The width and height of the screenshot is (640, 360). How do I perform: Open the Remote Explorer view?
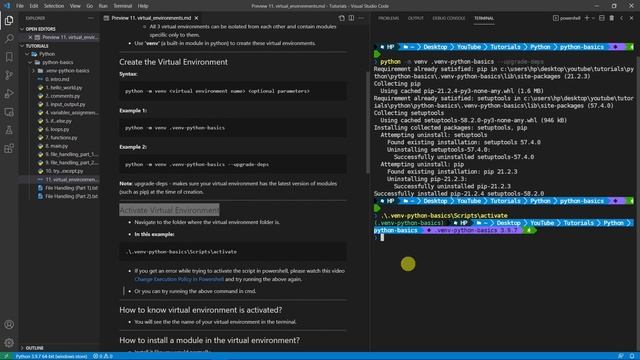pos(9,112)
